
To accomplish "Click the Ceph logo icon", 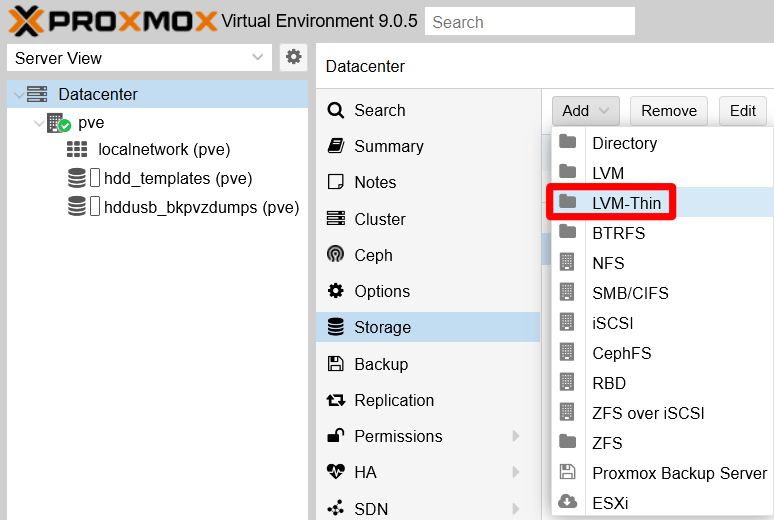I will click(336, 254).
